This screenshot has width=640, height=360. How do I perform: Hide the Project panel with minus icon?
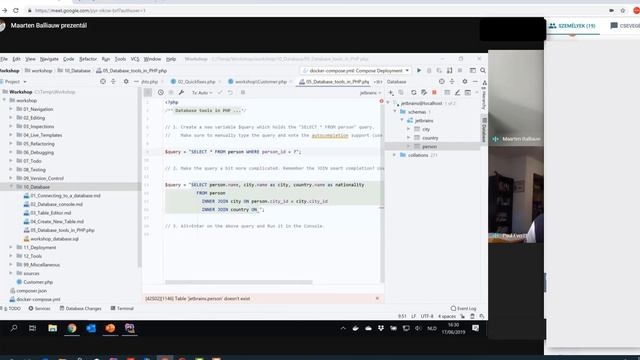(136, 82)
